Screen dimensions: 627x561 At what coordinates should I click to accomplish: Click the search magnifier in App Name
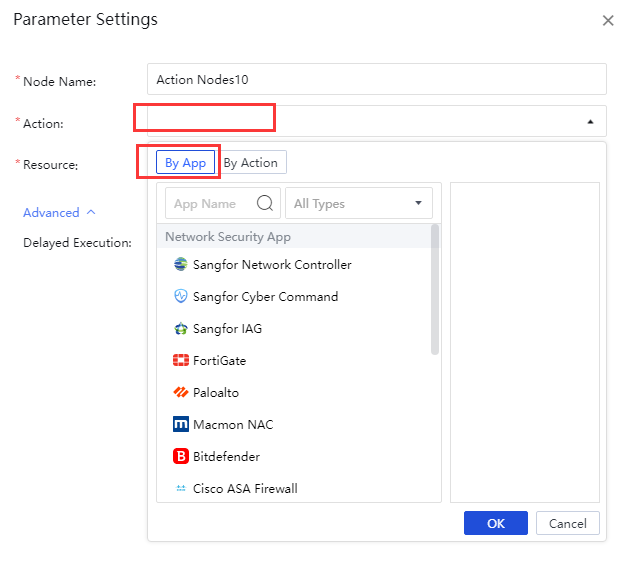click(x=266, y=203)
